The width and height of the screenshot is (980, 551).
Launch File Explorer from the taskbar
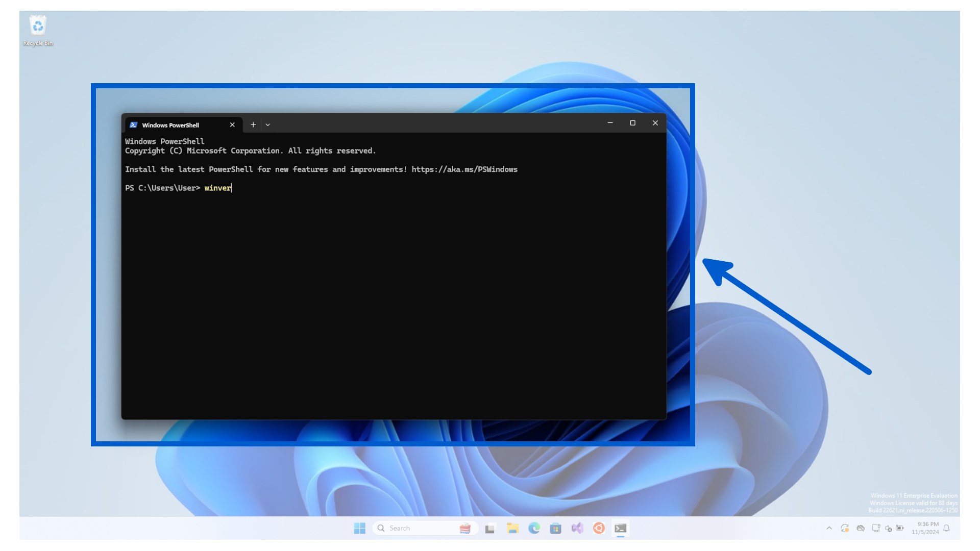click(512, 528)
